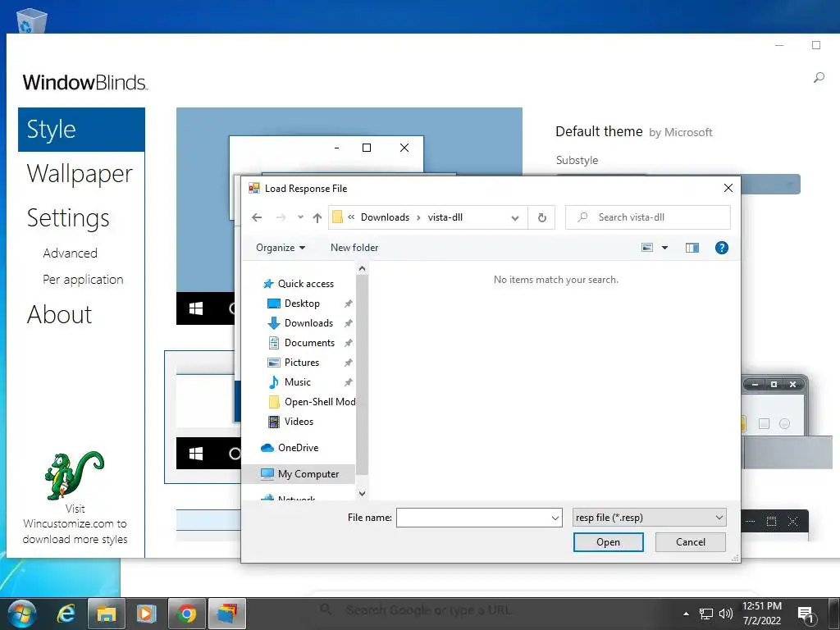This screenshot has height=630, width=840.
Task: Open Wallpaper tab in WindowBlinds
Action: pos(81,174)
